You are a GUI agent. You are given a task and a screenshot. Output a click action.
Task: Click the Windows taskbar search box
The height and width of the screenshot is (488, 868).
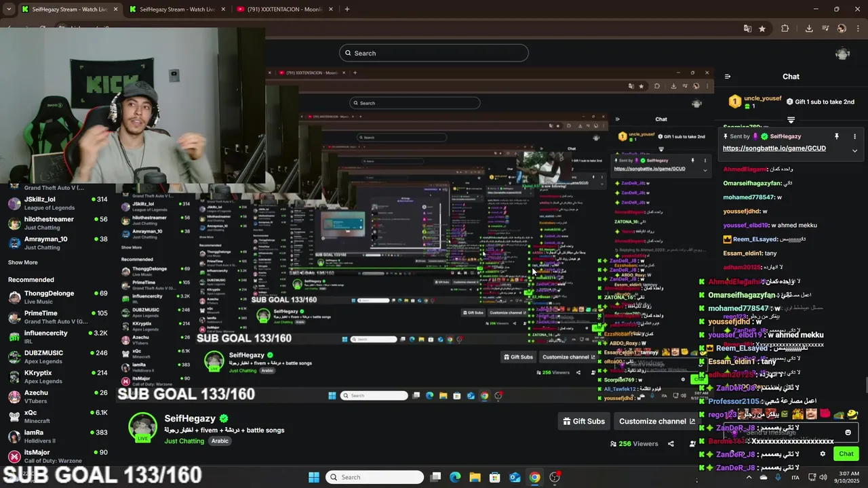click(374, 477)
